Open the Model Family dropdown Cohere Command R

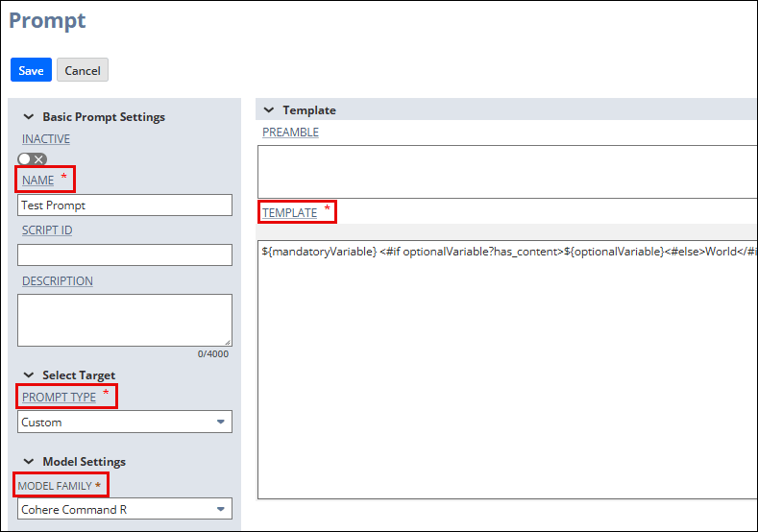tap(125, 509)
